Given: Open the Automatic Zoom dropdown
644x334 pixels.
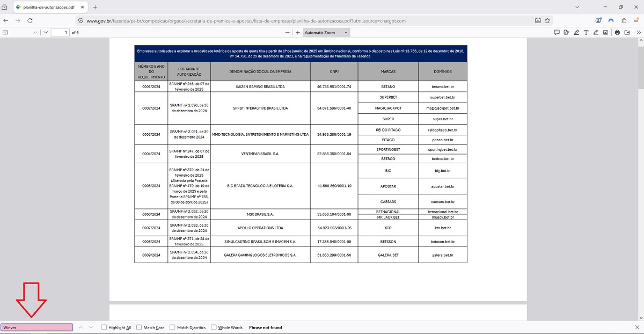Looking at the screenshot, I should click(326, 32).
